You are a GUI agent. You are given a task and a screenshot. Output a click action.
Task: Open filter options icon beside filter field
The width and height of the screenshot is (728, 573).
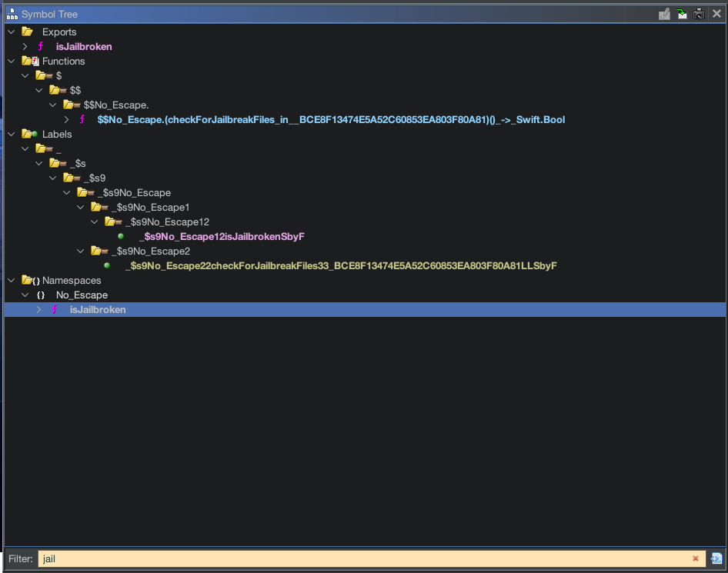716,559
